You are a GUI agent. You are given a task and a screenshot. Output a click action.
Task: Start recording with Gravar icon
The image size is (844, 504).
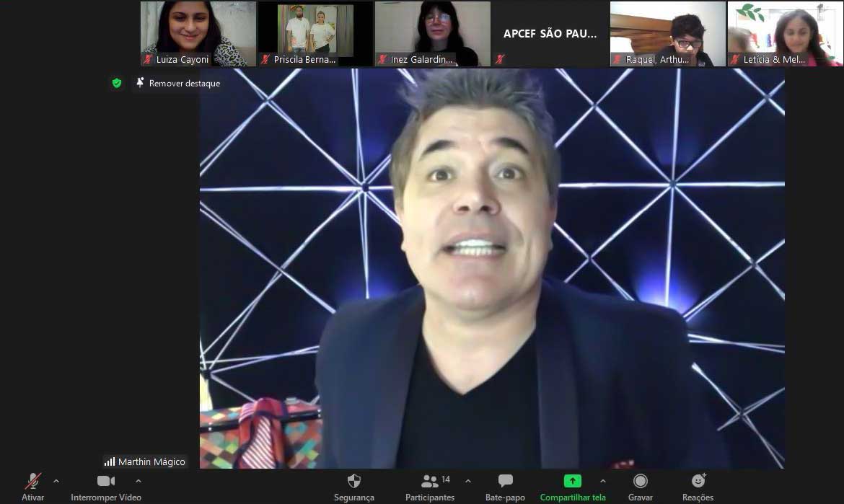coord(640,482)
